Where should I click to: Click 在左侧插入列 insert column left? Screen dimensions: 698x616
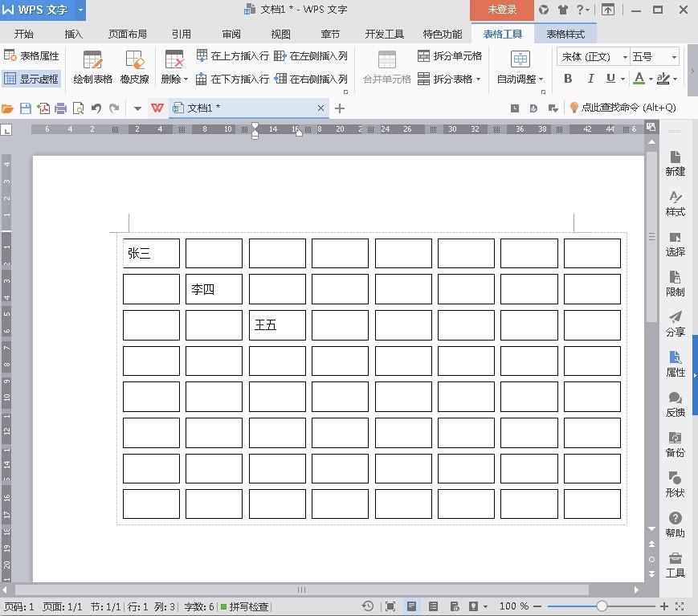[311, 55]
